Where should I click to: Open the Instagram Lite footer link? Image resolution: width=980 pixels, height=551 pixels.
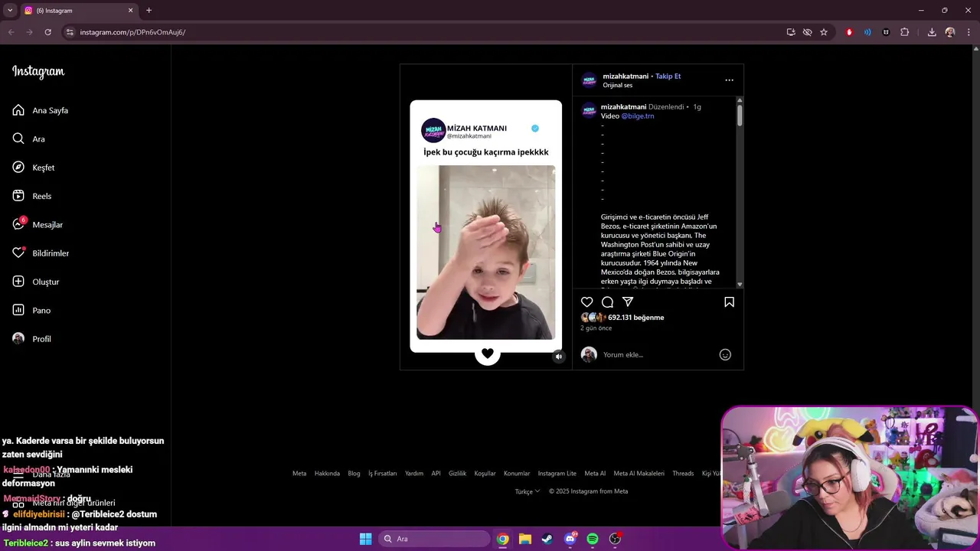[557, 474]
